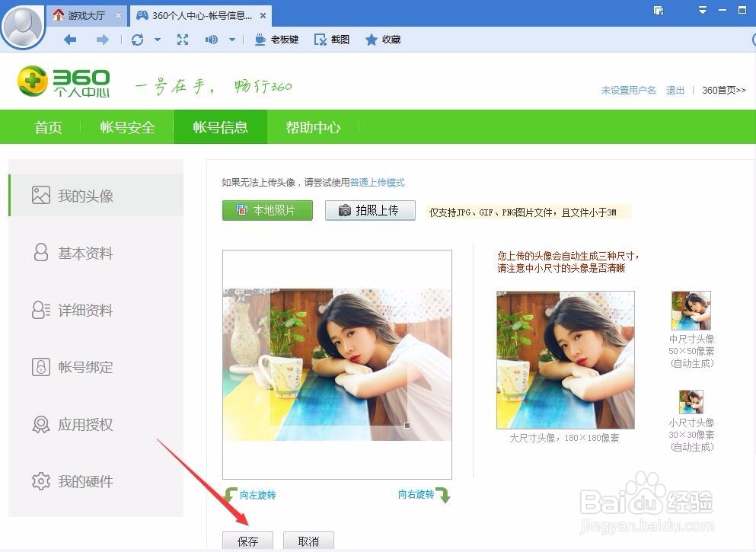Click the user avatar in top-left

(x=22, y=25)
